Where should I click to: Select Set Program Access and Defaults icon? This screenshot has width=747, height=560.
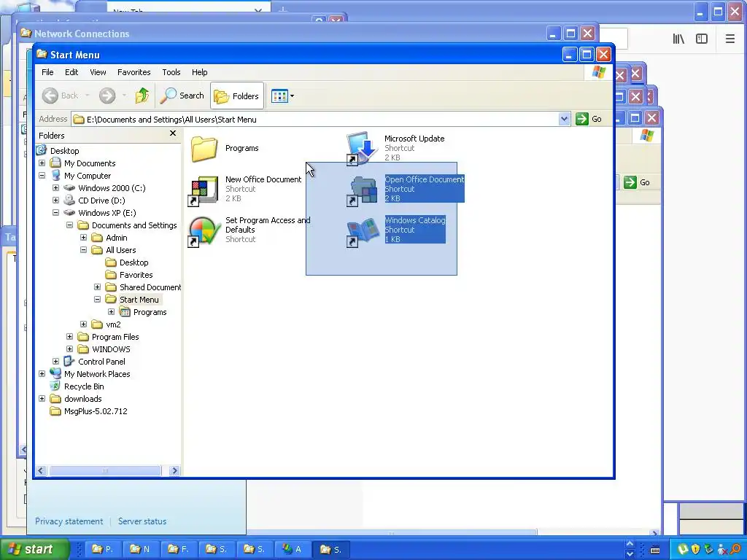[x=203, y=231]
